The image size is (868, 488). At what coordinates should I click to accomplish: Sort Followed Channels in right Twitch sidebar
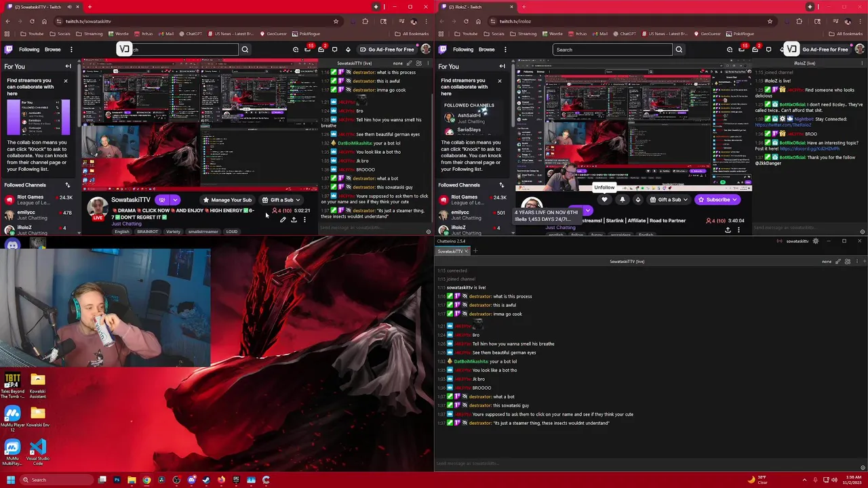501,185
